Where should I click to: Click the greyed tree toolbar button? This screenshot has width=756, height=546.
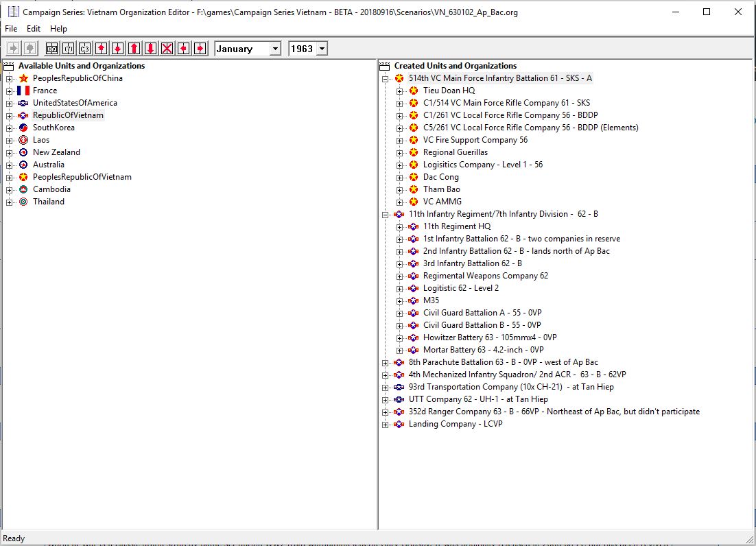point(30,49)
